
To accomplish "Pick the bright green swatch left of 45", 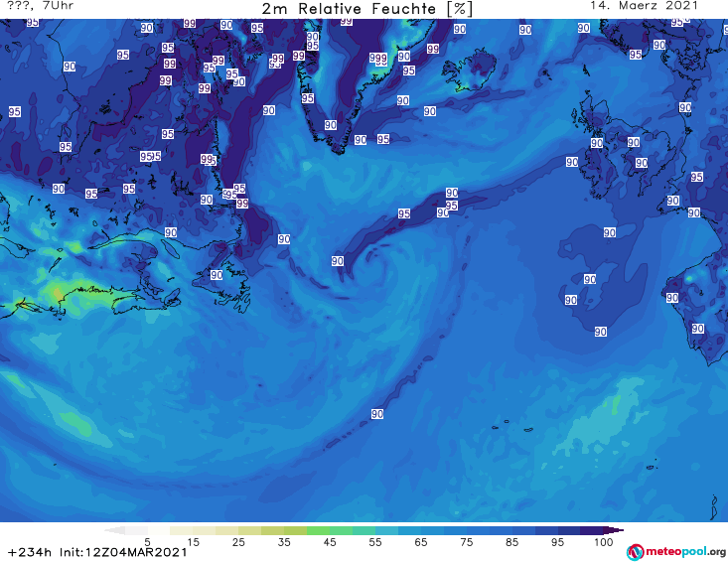I will click(318, 530).
